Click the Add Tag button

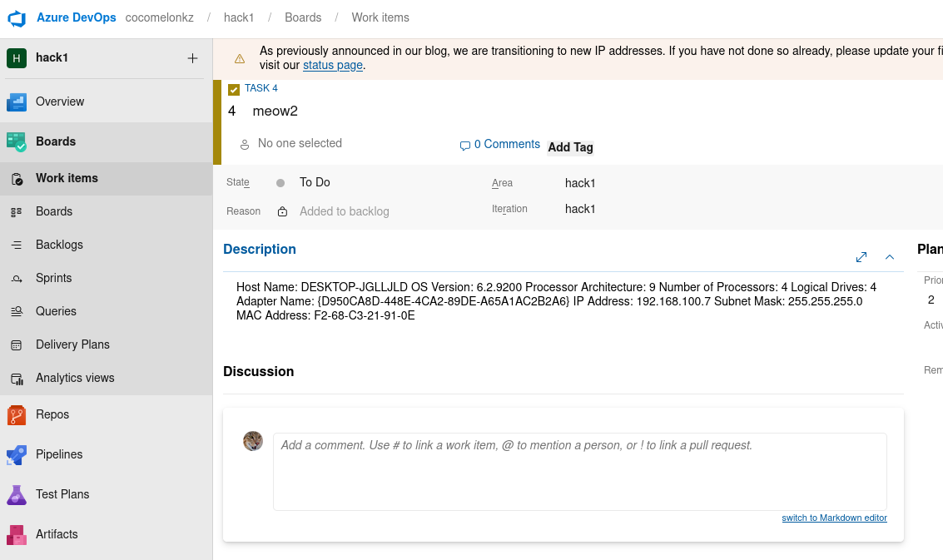[570, 147]
